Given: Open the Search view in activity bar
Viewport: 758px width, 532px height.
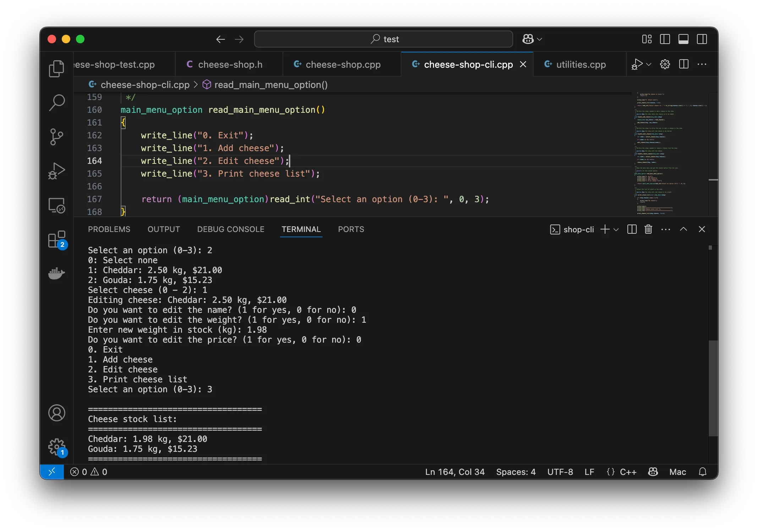Looking at the screenshot, I should [x=56, y=103].
